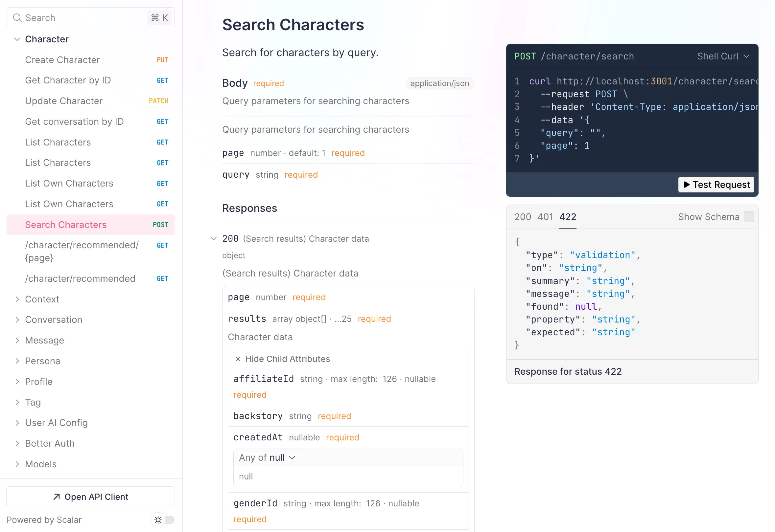Collapse the Character sidebar section
The width and height of the screenshot is (775, 532).
pos(17,39)
